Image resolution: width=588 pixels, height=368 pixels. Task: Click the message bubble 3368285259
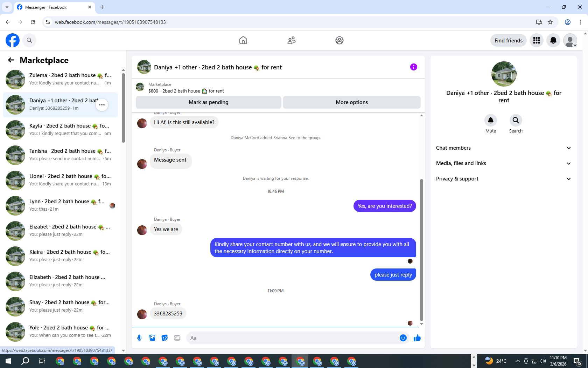click(168, 314)
